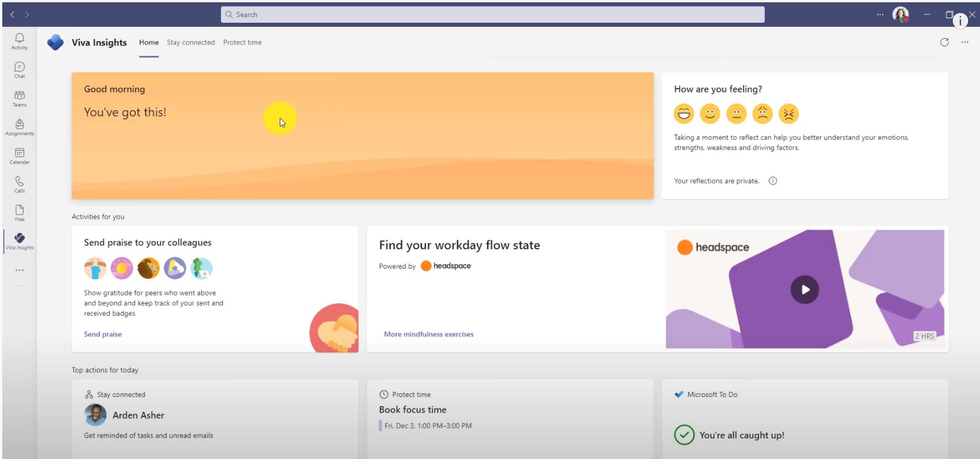Open the Activity feed in sidebar
The height and width of the screenshot is (459, 980).
(x=19, y=41)
